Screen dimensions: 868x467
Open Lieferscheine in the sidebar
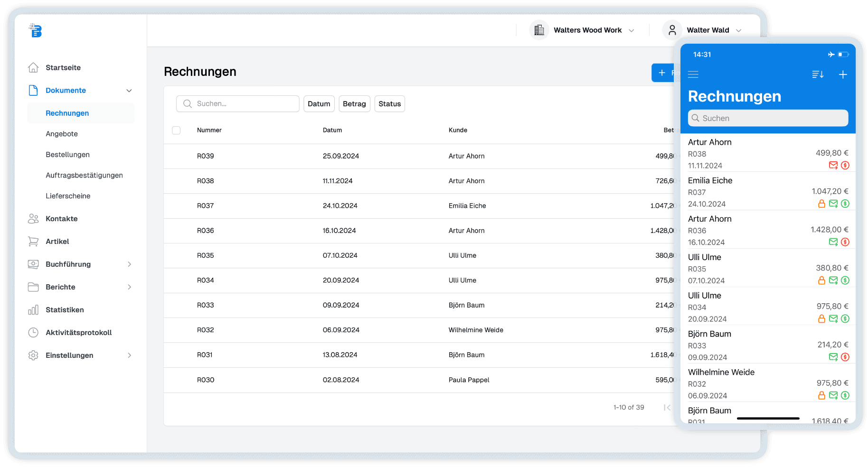[68, 196]
